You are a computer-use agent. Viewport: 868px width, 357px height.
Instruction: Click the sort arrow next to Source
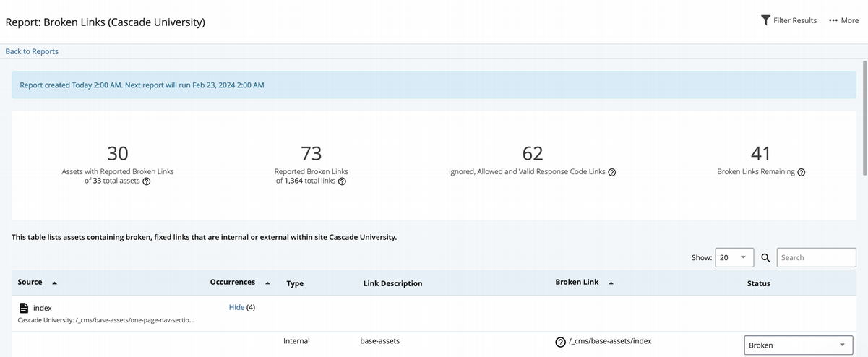point(54,283)
